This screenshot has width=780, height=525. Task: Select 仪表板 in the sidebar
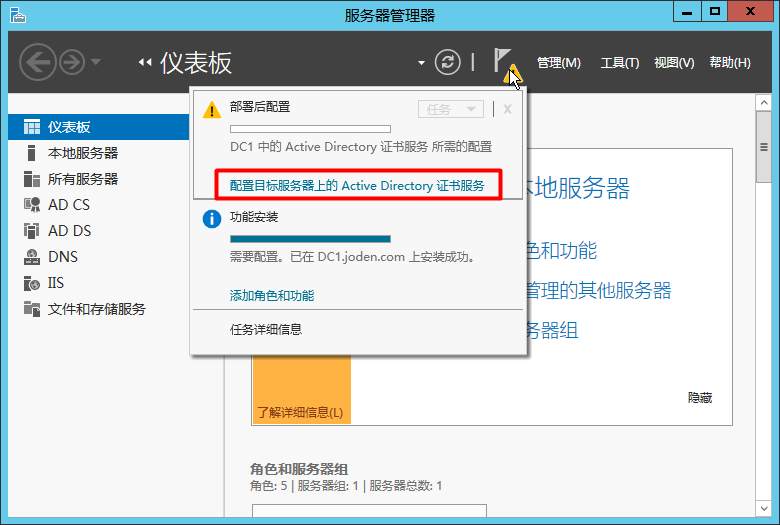pos(98,127)
